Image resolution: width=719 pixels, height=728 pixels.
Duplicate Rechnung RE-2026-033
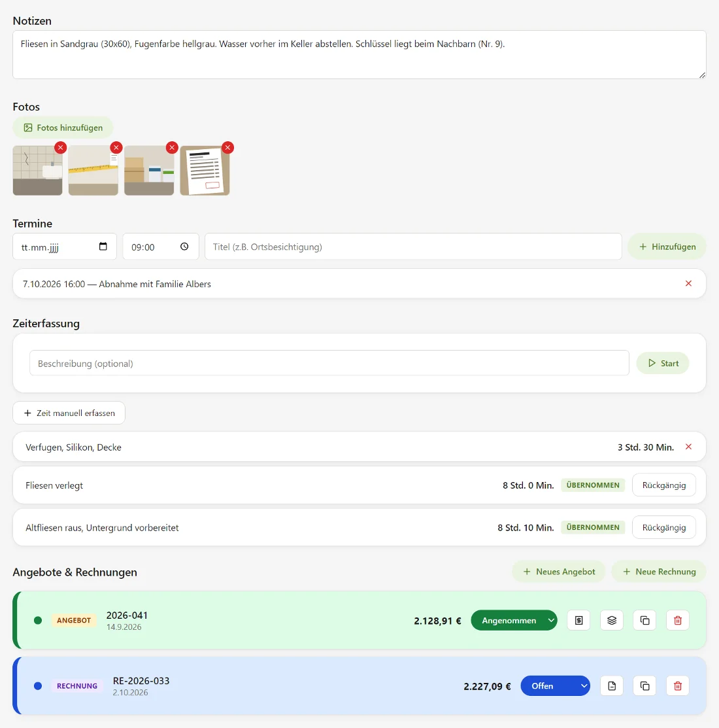point(644,685)
